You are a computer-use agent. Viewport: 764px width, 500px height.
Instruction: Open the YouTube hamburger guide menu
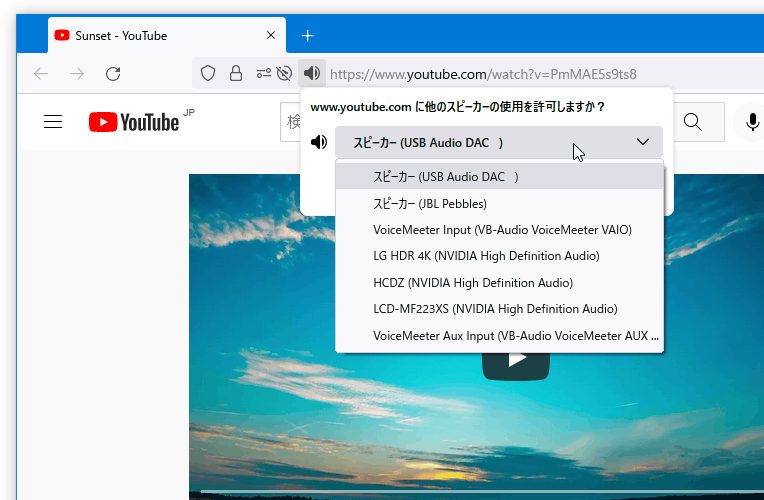(53, 122)
